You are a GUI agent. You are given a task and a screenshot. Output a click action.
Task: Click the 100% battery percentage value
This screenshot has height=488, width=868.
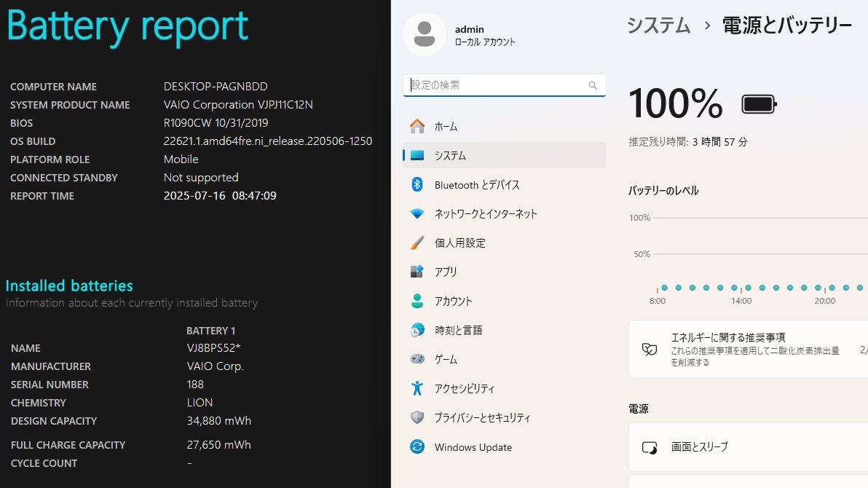coord(675,103)
